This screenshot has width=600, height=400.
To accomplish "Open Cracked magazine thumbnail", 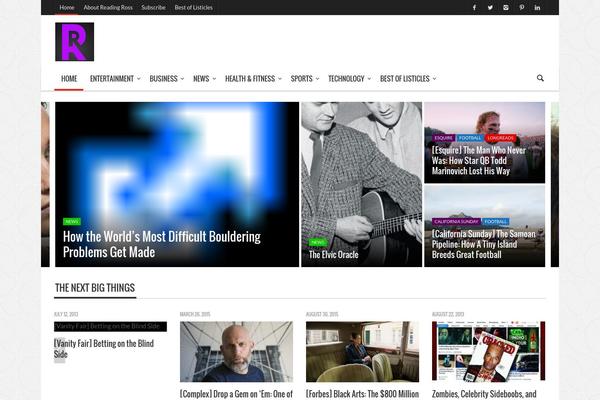I will pos(488,351).
